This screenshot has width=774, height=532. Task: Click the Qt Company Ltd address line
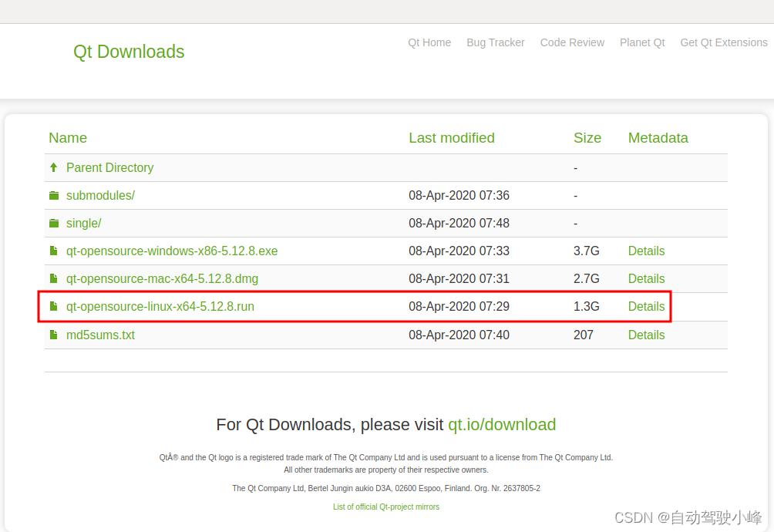(386, 488)
